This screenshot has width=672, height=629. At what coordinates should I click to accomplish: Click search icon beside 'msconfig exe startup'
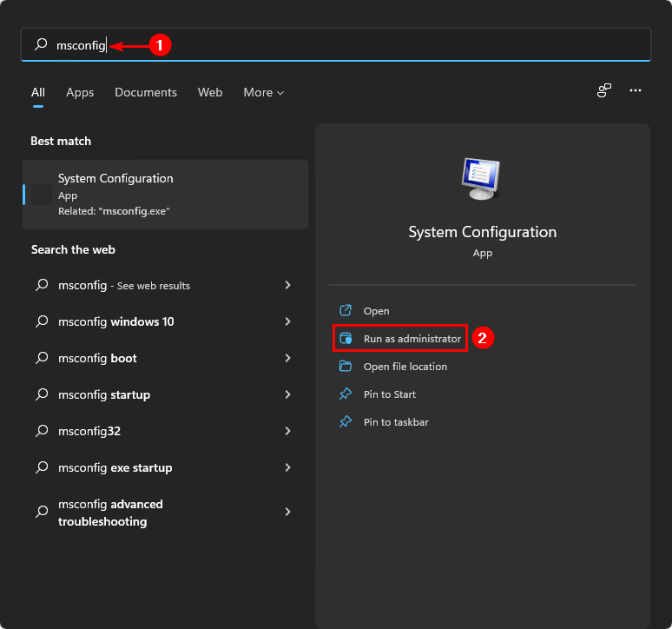tap(42, 467)
